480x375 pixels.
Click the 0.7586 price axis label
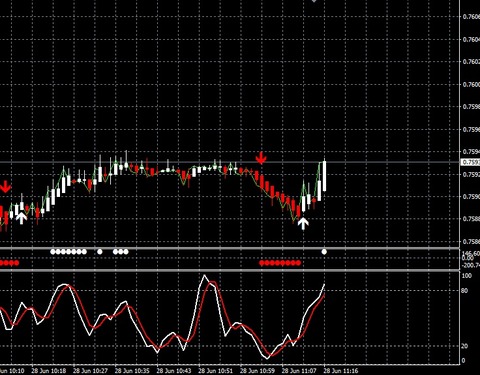471,241
